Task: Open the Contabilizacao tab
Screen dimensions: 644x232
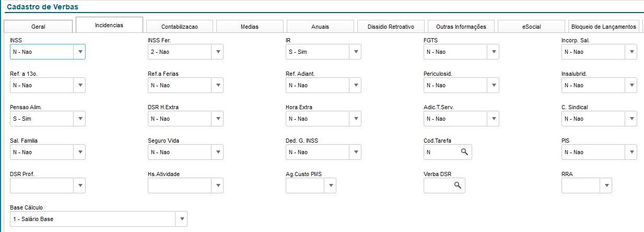Action: point(180,27)
